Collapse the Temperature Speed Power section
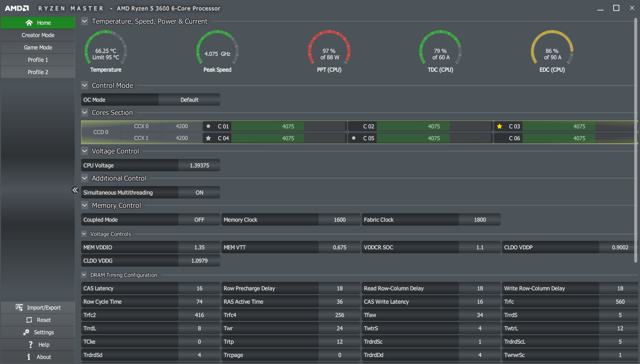Viewport: 640px width, 364px height. click(85, 21)
